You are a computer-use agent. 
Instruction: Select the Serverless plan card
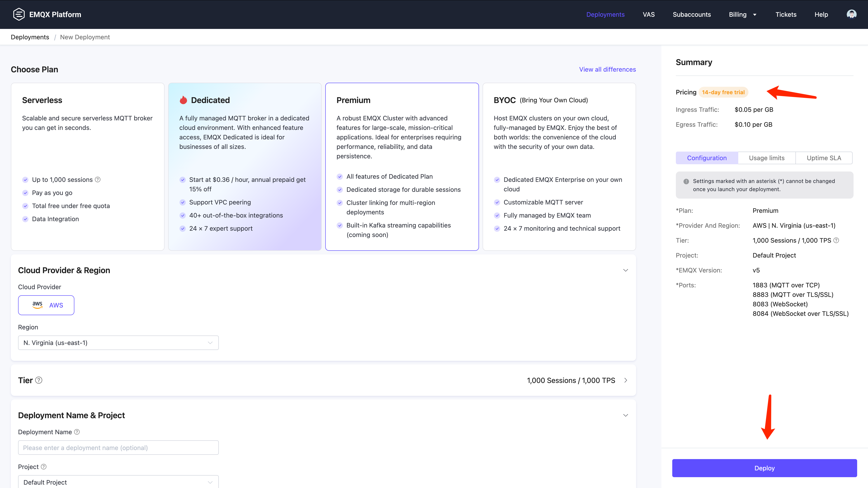pyautogui.click(x=88, y=167)
